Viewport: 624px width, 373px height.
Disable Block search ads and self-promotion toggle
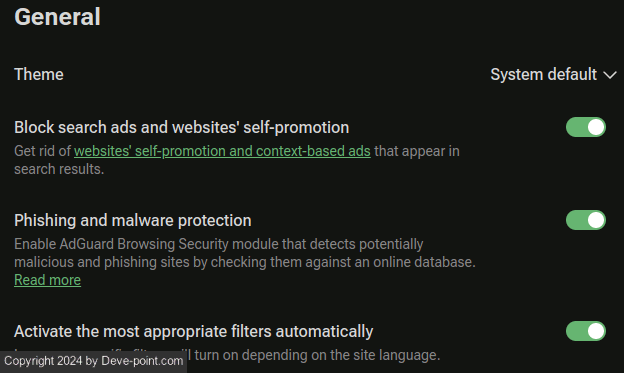[586, 127]
